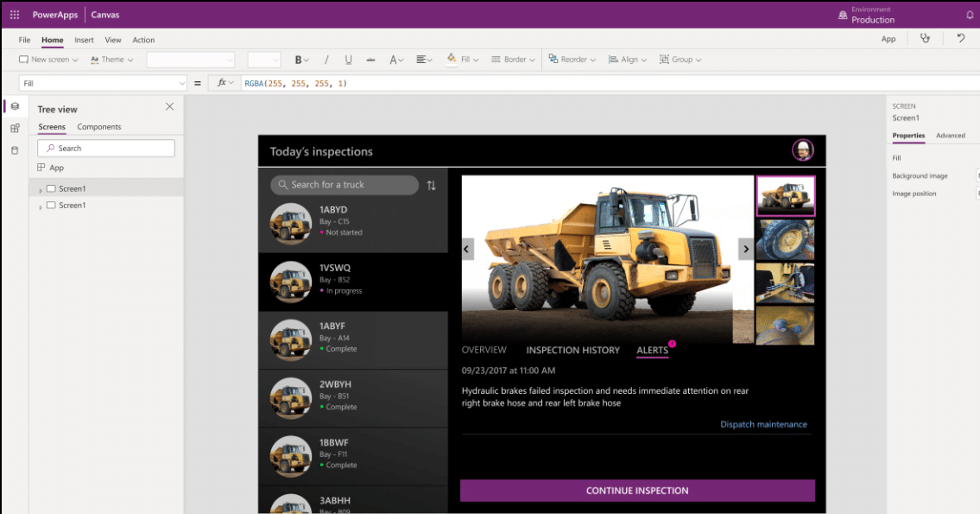Open the View ribbon tab

pyautogui.click(x=113, y=40)
